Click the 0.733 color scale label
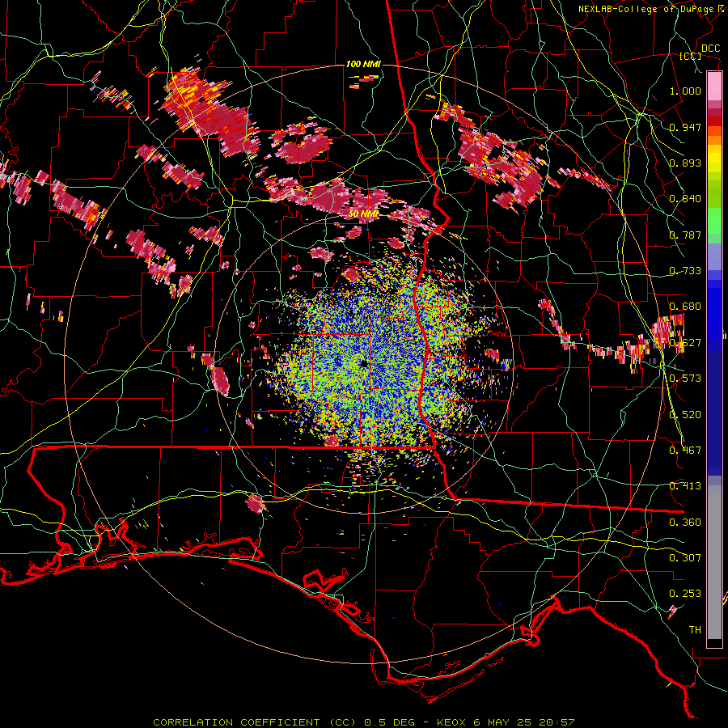 [685, 271]
